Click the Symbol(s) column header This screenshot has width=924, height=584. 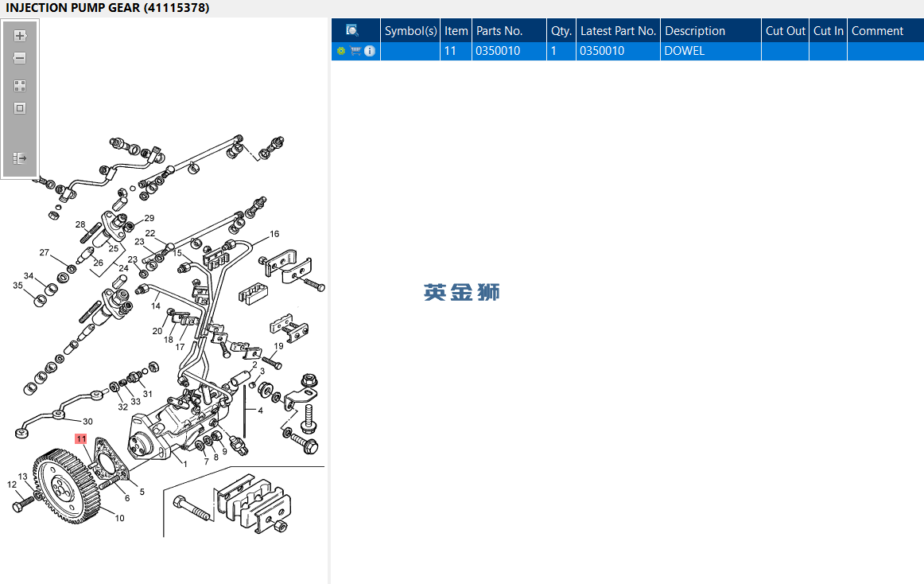[410, 31]
